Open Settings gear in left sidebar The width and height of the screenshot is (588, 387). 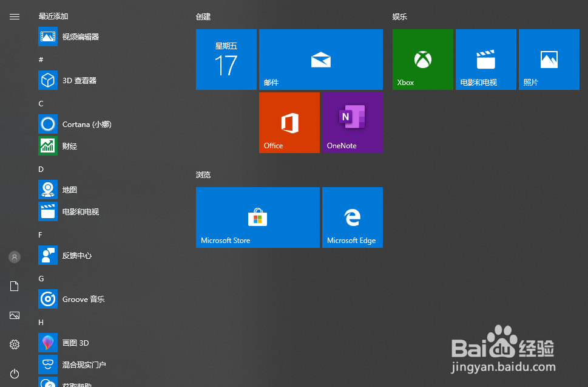14,344
